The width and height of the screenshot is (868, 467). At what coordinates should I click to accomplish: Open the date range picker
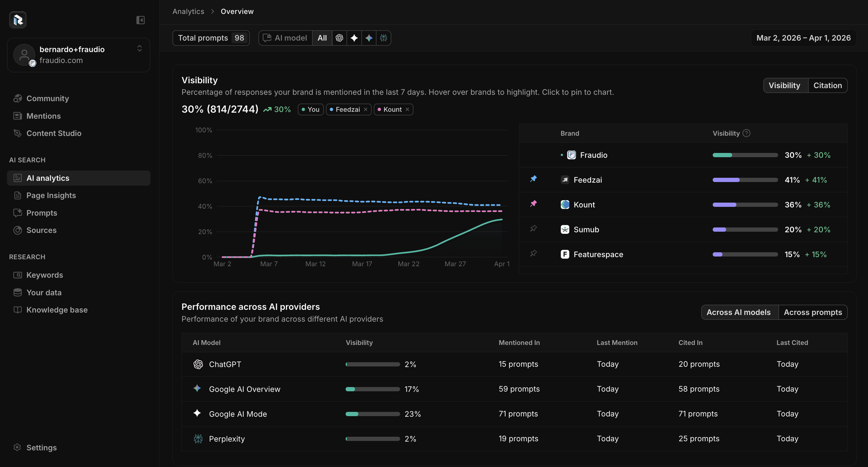803,38
